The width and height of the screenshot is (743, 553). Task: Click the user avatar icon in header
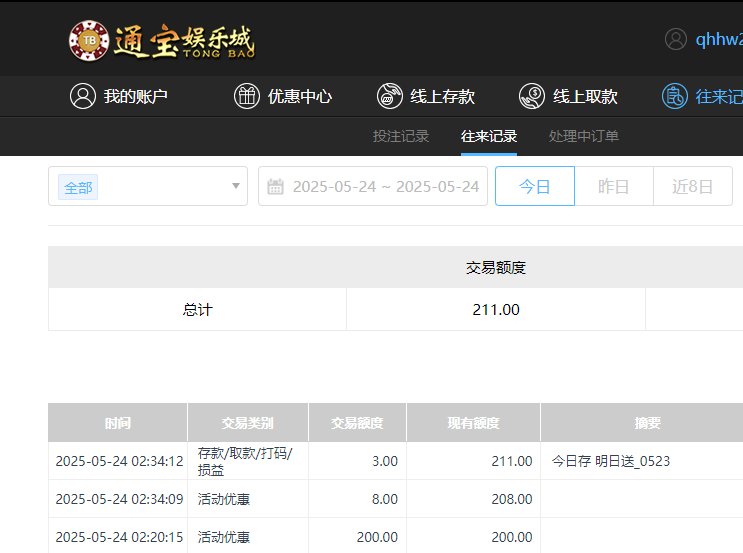[x=676, y=39]
